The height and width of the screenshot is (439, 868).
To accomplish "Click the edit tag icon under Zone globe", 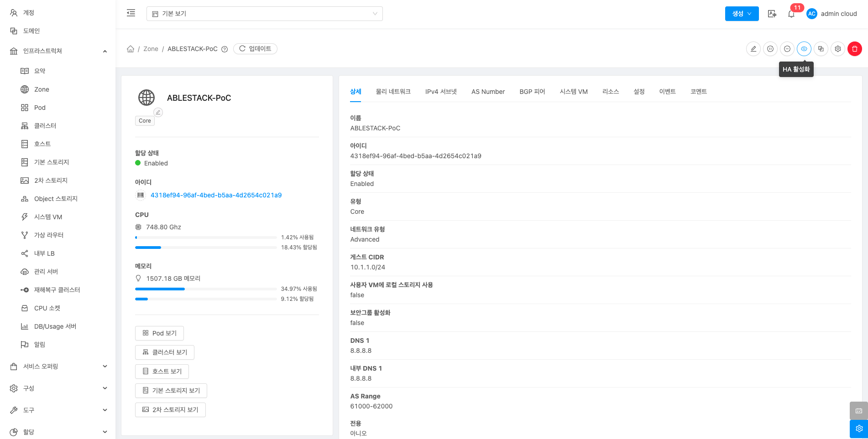I will pos(158,112).
